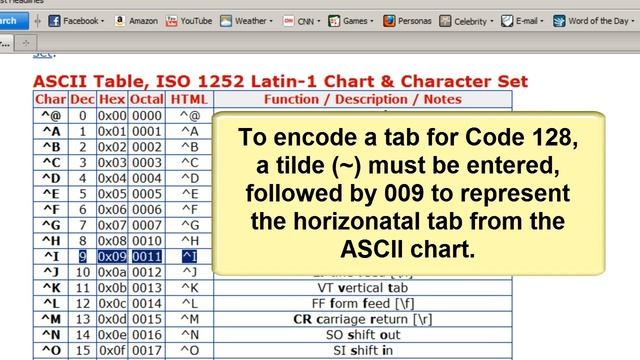Click the Function / Description / Notes header
This screenshot has width=640, height=360.
[363, 99]
